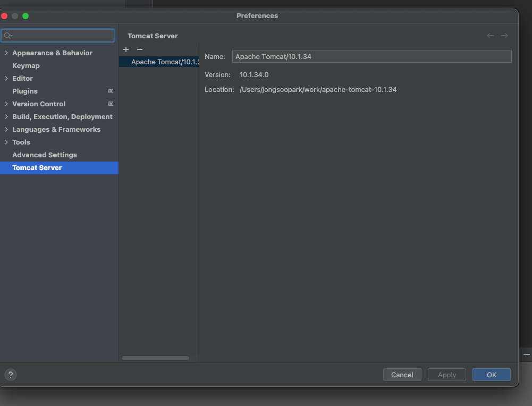The image size is (532, 406).
Task: Click the Languages & Frameworks label
Action: click(56, 130)
